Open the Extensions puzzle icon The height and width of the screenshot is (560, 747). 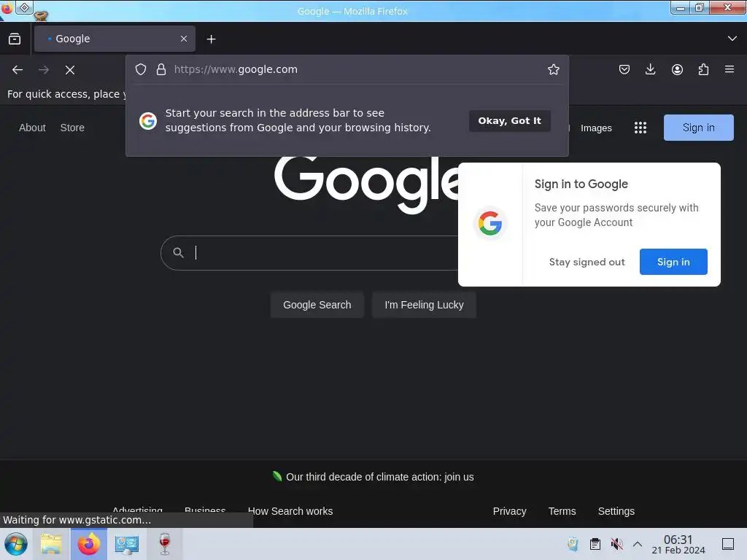[x=703, y=69]
